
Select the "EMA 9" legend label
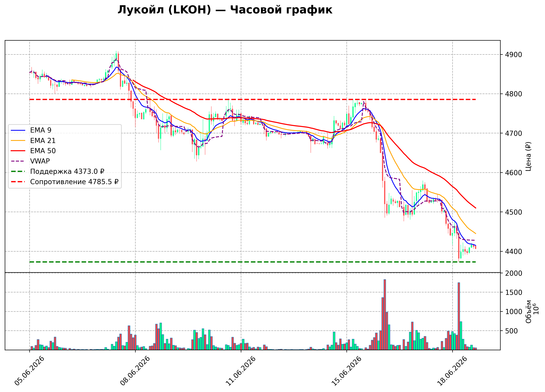(x=41, y=130)
